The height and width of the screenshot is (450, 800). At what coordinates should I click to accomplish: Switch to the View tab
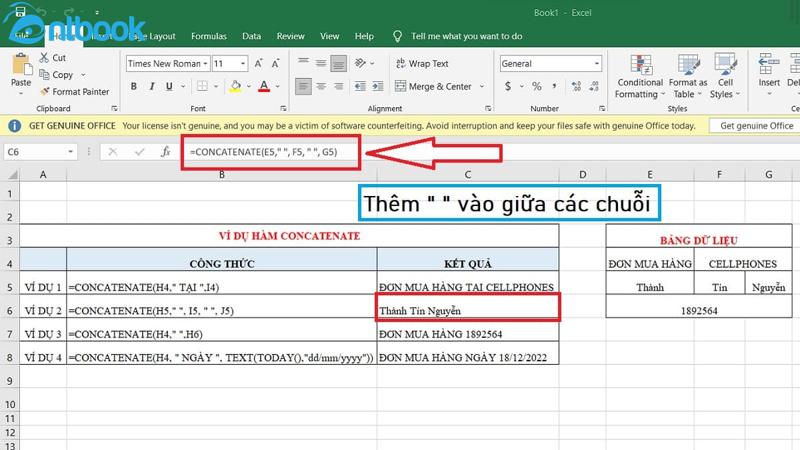(x=330, y=36)
